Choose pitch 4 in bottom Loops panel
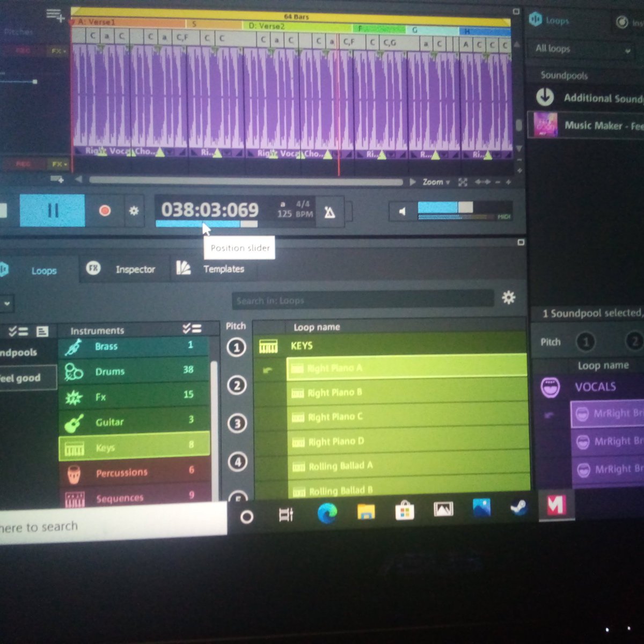This screenshot has width=644, height=644. click(x=238, y=462)
